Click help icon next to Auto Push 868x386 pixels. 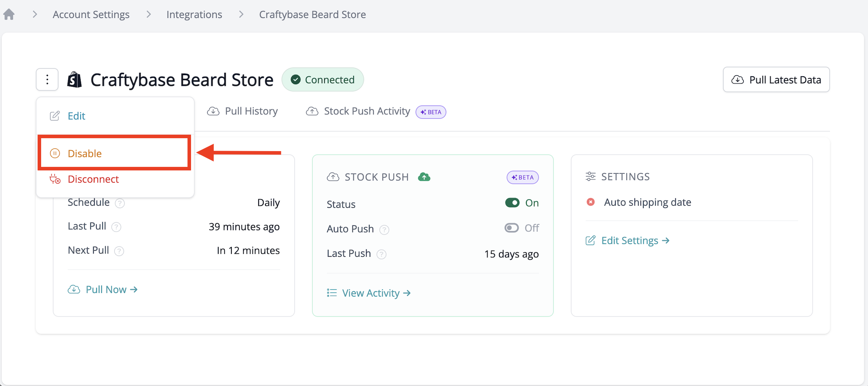point(384,230)
